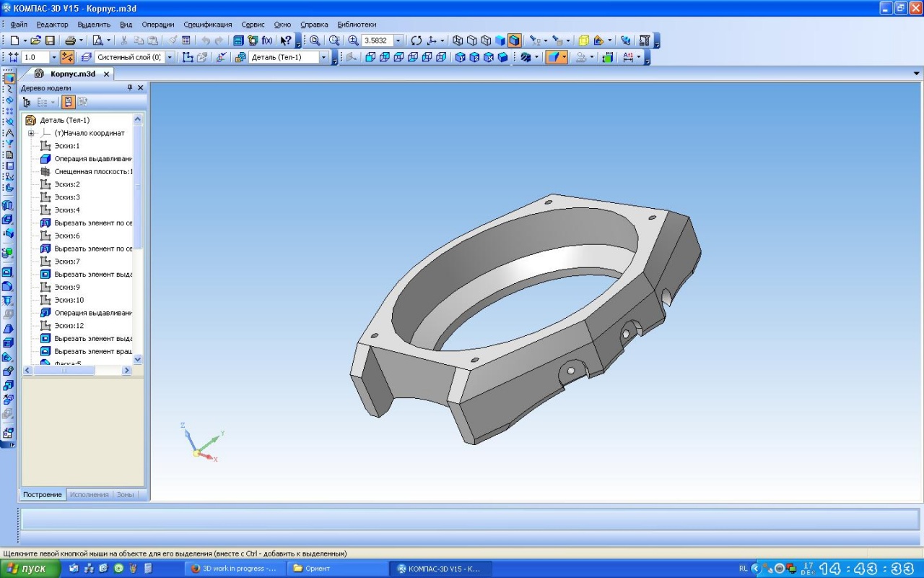Select wireframe display mode icon

pyautogui.click(x=458, y=40)
